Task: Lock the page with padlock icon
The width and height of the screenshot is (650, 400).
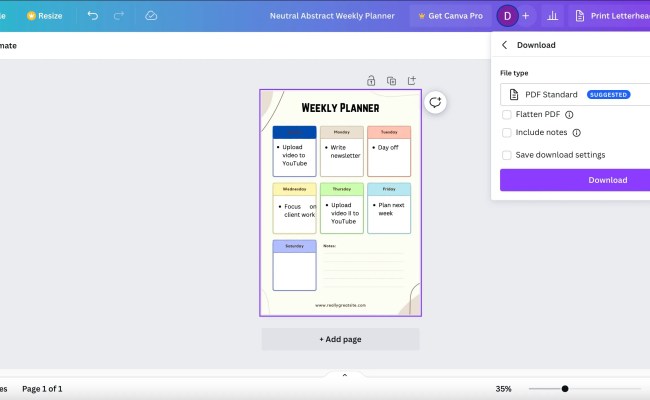Action: pyautogui.click(x=371, y=80)
